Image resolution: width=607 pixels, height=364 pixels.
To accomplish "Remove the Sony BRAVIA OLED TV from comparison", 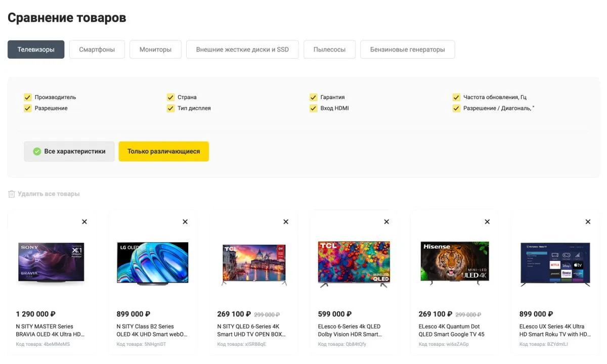I will pyautogui.click(x=84, y=221).
